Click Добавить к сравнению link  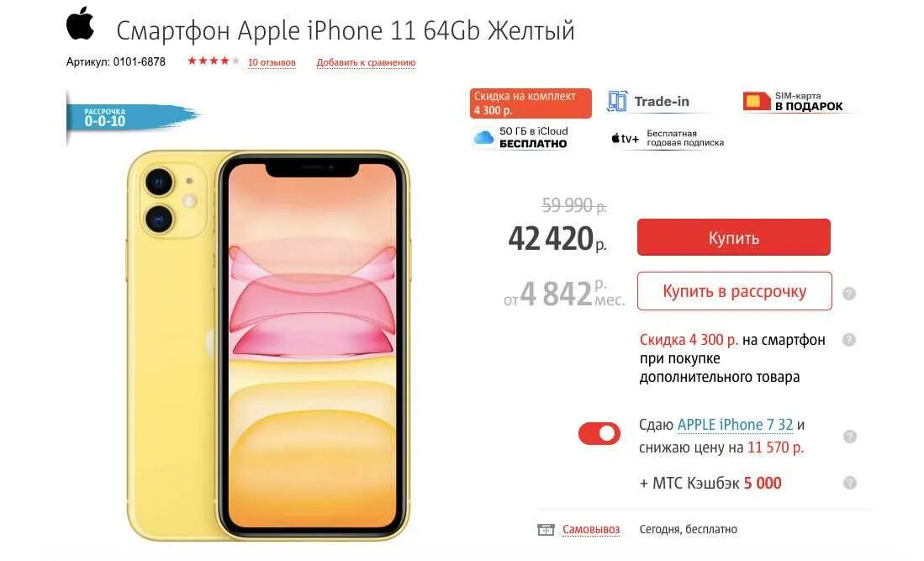click(366, 62)
